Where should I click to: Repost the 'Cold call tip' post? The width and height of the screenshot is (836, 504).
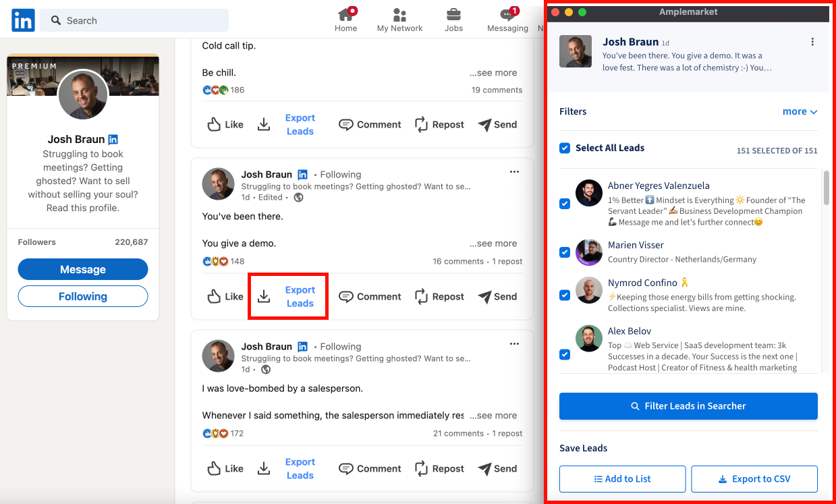[x=439, y=124]
